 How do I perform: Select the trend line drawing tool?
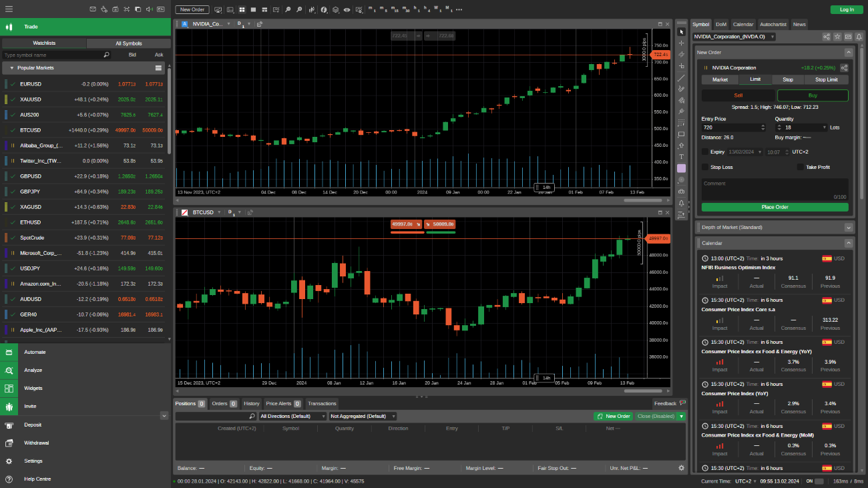click(x=681, y=77)
